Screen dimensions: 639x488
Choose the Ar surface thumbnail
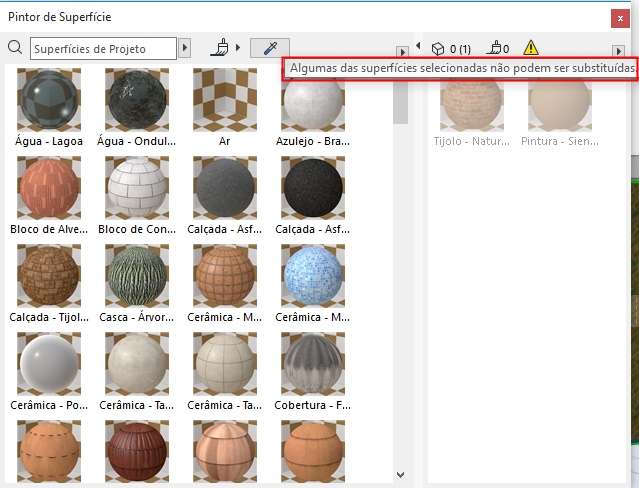[225, 100]
